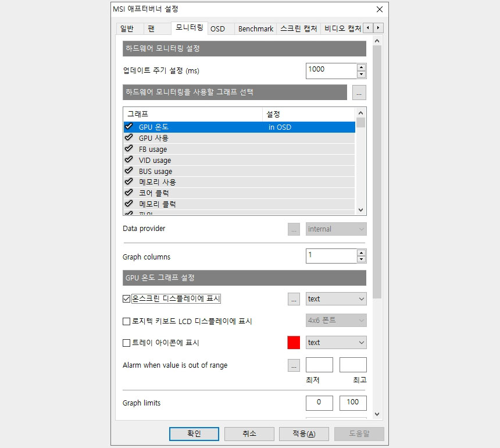Toggle the 메모리 사용 graph checkmark

pos(129,182)
